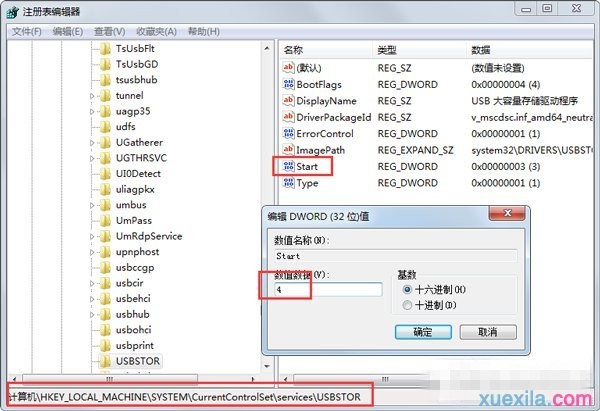Click the 0x00000003 (3) data value

505,166
